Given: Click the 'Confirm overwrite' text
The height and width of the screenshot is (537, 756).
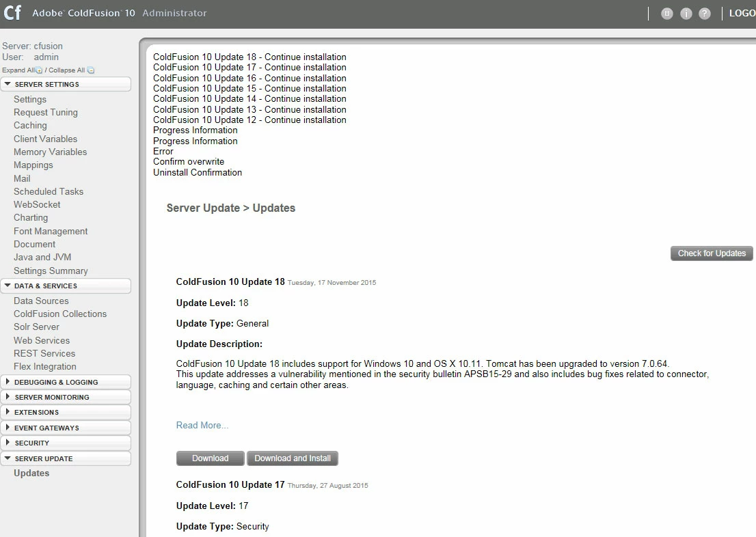Looking at the screenshot, I should (x=189, y=161).
